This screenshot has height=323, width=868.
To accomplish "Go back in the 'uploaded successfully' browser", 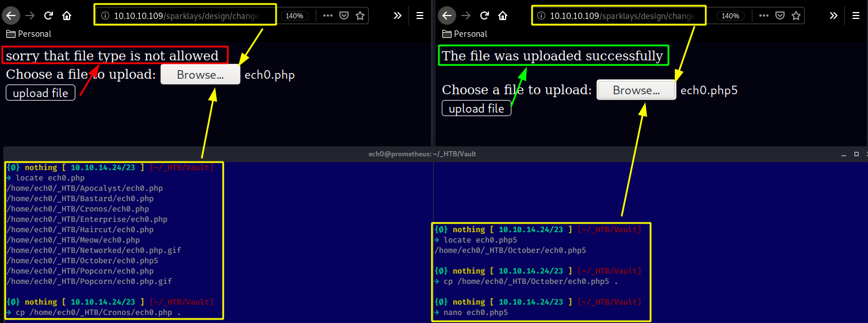I will tap(447, 16).
